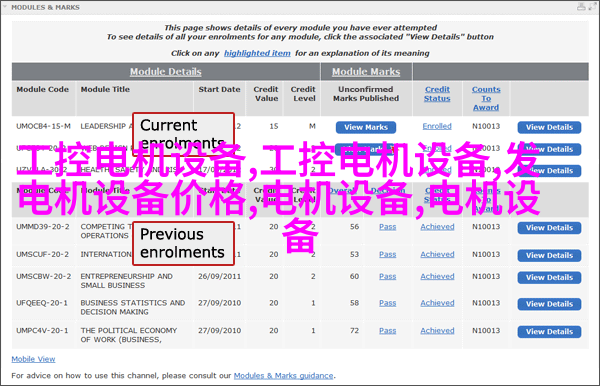Viewport: 600px width, 386px height.
Task: Click Achieved status for UMSCBW-20-2
Action: (x=437, y=276)
